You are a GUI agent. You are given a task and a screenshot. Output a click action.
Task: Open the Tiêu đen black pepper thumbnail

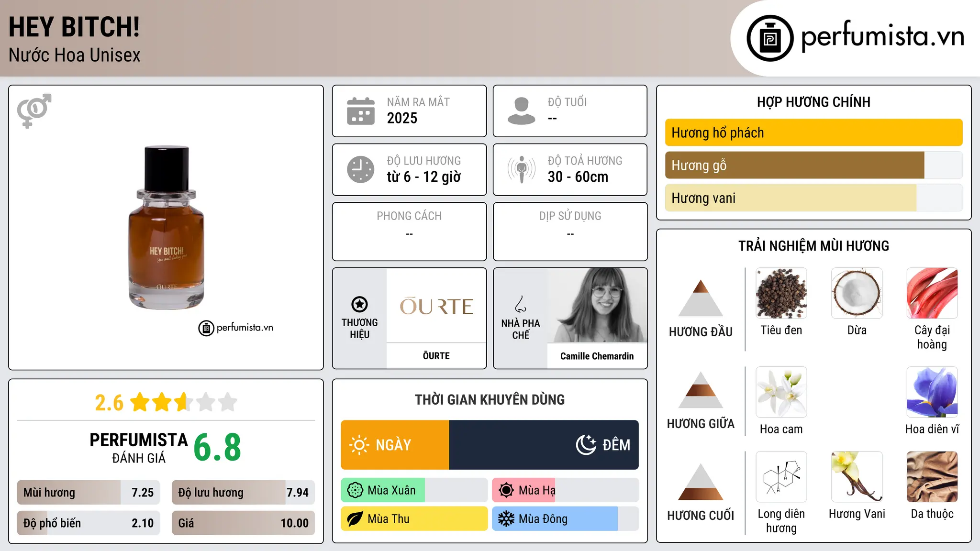point(781,293)
